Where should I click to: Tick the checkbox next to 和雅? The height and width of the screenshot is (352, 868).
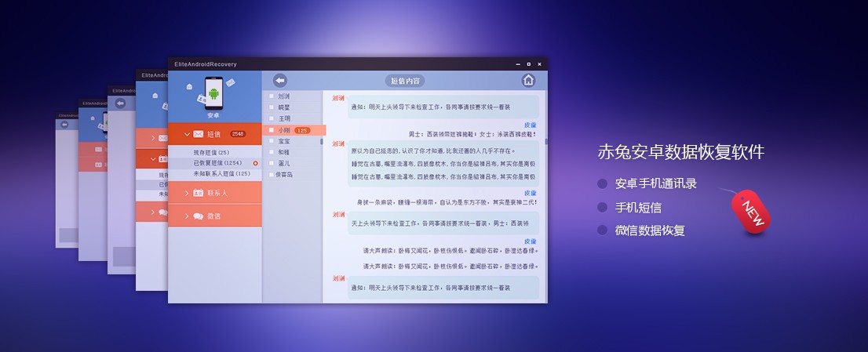272,152
